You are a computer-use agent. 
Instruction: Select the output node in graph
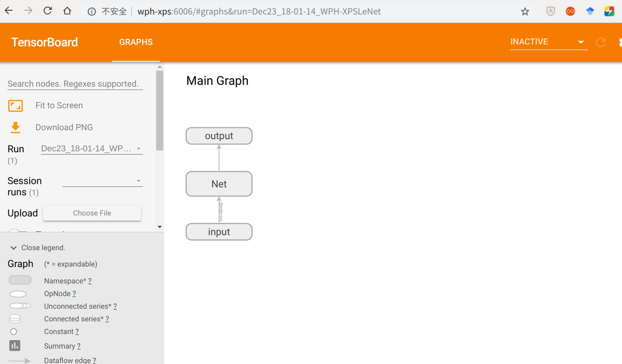pos(219,136)
